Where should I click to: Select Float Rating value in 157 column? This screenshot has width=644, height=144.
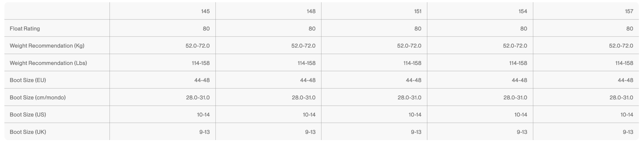[x=629, y=29]
